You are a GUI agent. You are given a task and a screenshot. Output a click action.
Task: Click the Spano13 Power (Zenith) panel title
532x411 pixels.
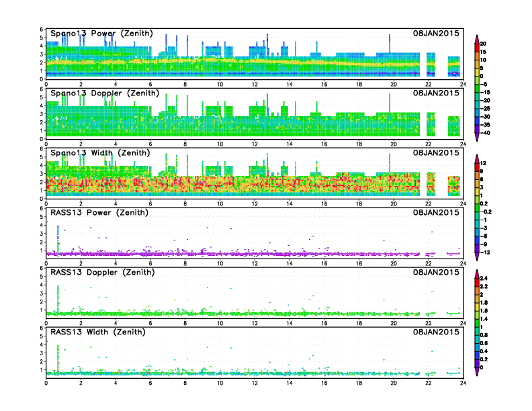click(101, 33)
